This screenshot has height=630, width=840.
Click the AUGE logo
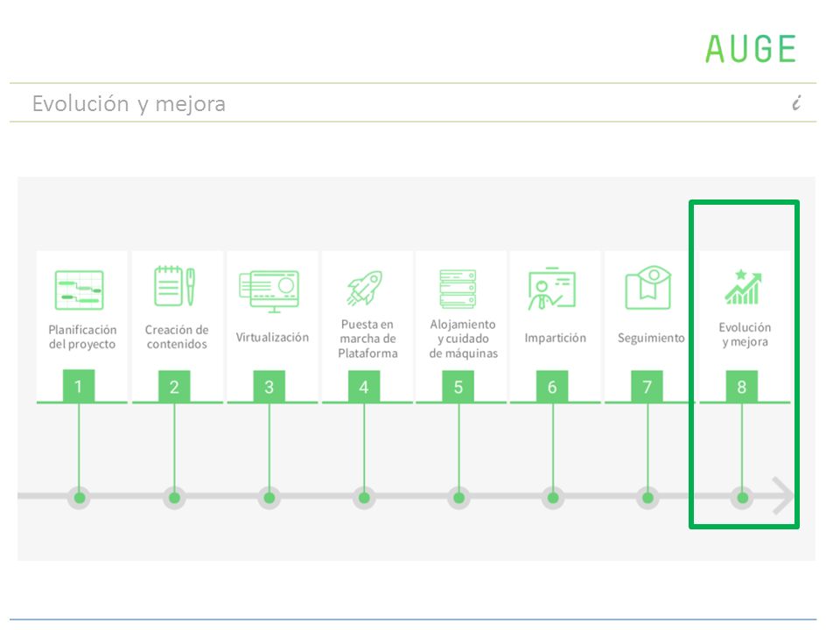pyautogui.click(x=751, y=49)
